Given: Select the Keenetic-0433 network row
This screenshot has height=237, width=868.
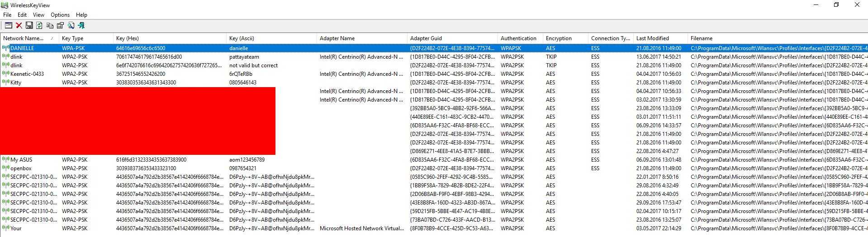Looking at the screenshot, I should click(27, 74).
